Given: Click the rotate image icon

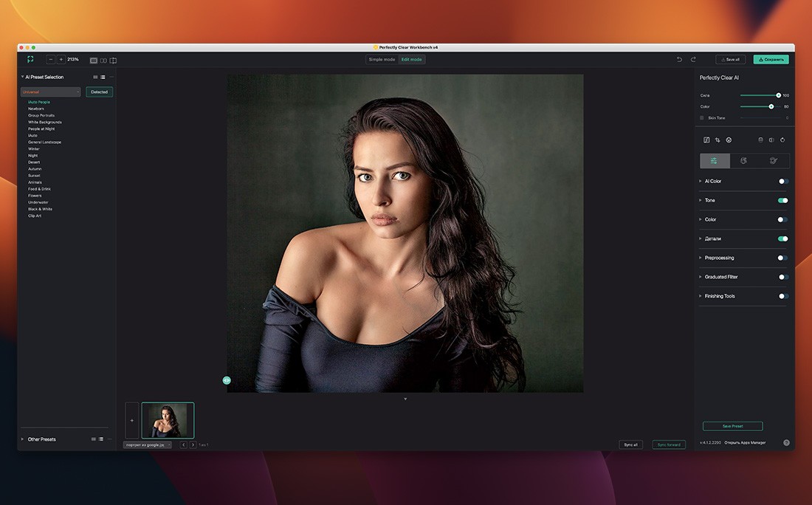Looking at the screenshot, I should pos(782,140).
